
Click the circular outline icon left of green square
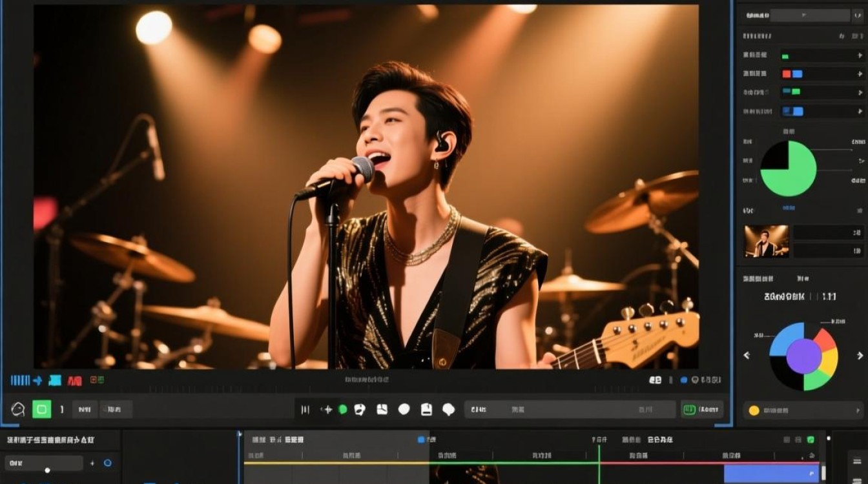[18, 408]
